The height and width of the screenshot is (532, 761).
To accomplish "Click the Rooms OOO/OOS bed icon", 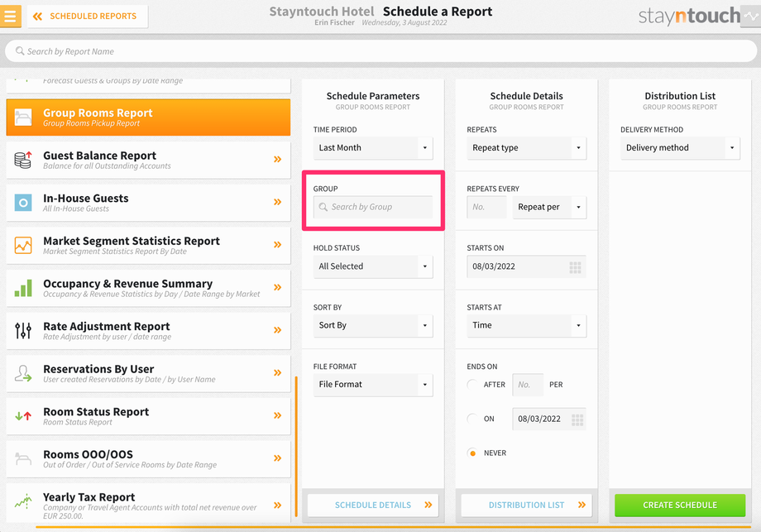I will [x=23, y=458].
